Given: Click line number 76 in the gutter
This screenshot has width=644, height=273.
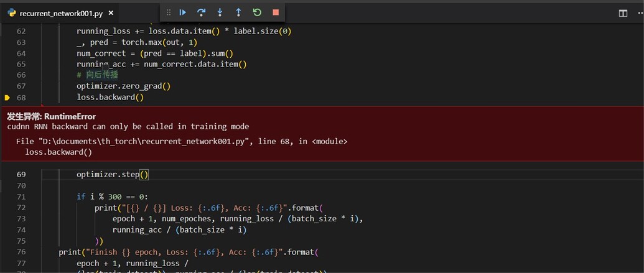Looking at the screenshot, I should [21, 252].
